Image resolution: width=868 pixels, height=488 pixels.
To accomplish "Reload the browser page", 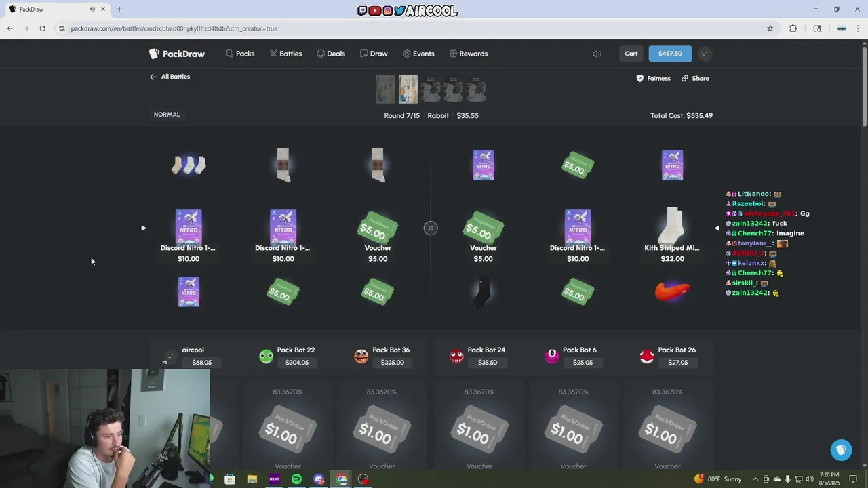I will point(43,28).
